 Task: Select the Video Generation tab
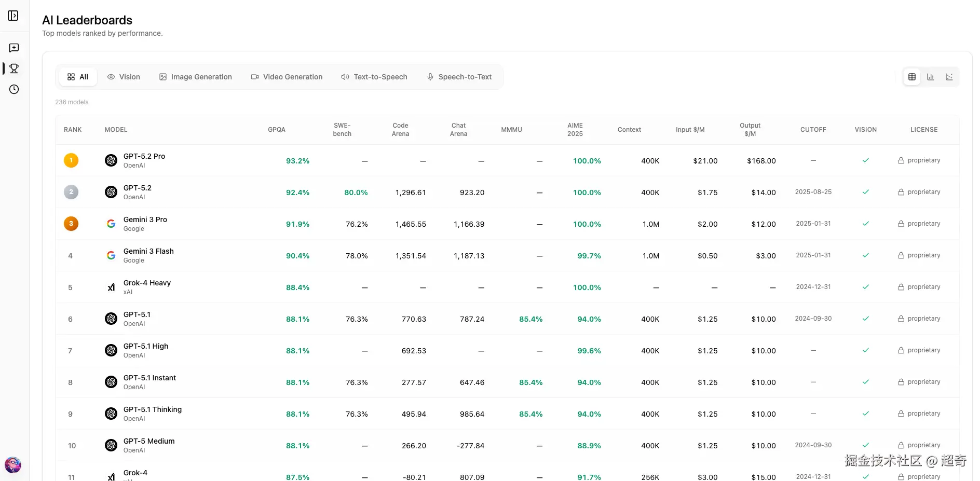click(287, 77)
